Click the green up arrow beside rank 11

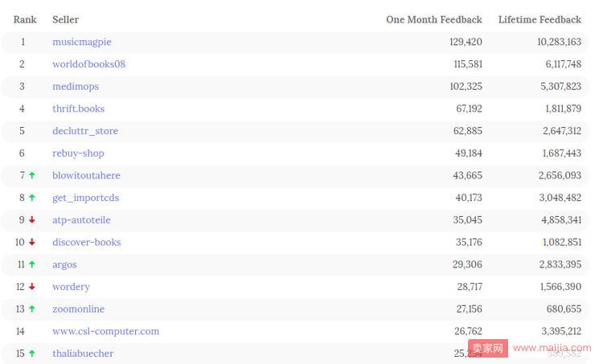pyautogui.click(x=32, y=264)
